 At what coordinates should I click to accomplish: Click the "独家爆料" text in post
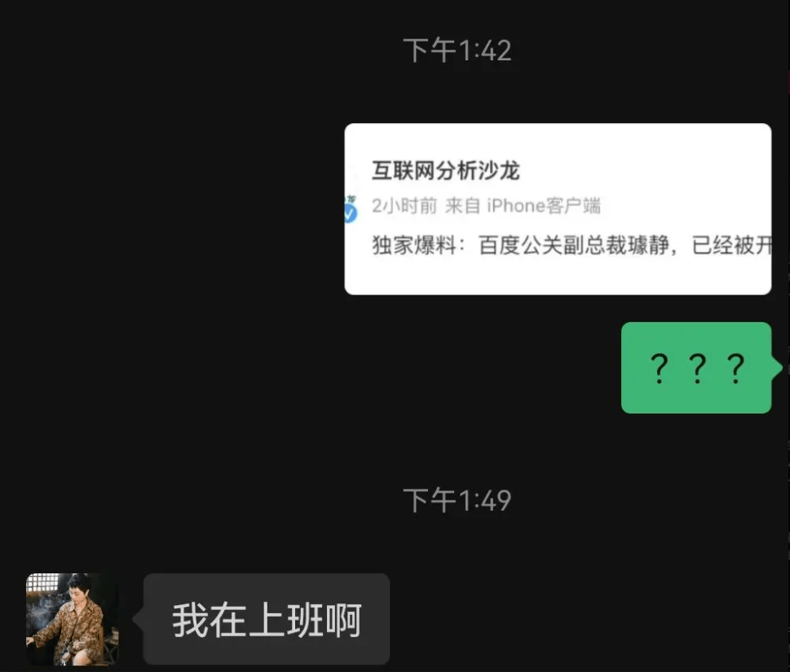[414, 245]
